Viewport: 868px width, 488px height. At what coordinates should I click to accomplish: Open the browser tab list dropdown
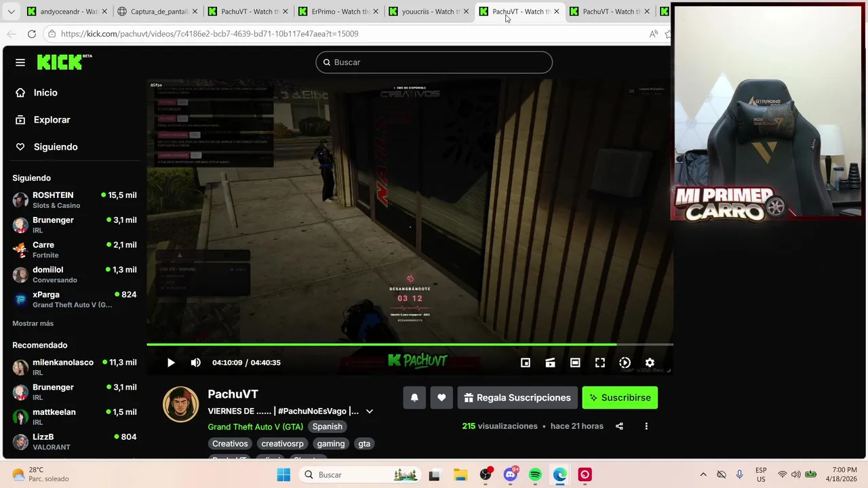(11, 12)
